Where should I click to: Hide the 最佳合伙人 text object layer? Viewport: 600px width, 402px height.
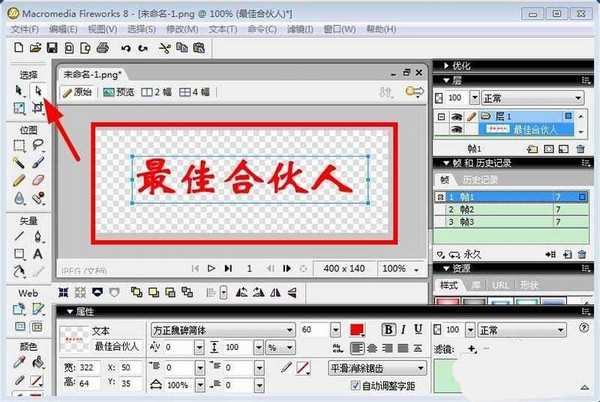[457, 129]
